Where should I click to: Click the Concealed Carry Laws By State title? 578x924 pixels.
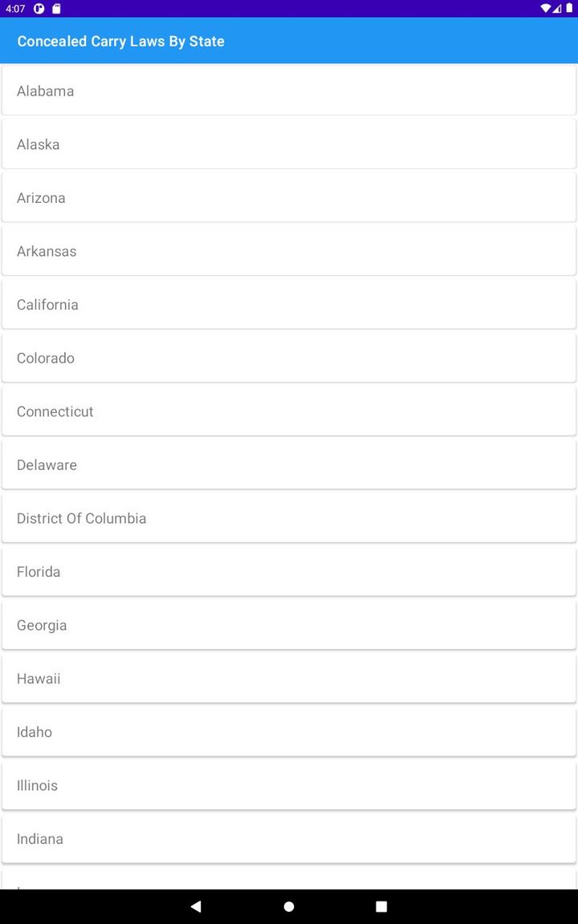(x=121, y=41)
